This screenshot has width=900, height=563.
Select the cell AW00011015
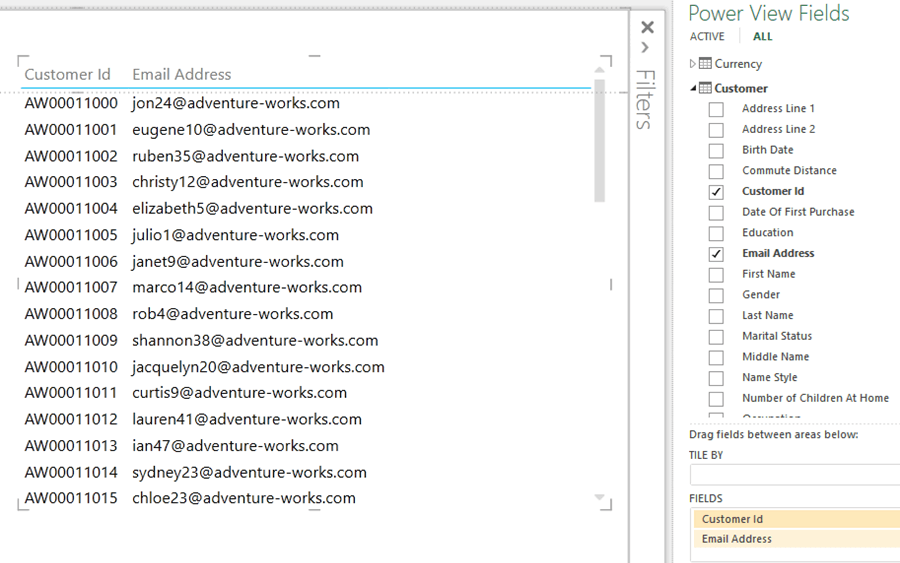point(71,498)
